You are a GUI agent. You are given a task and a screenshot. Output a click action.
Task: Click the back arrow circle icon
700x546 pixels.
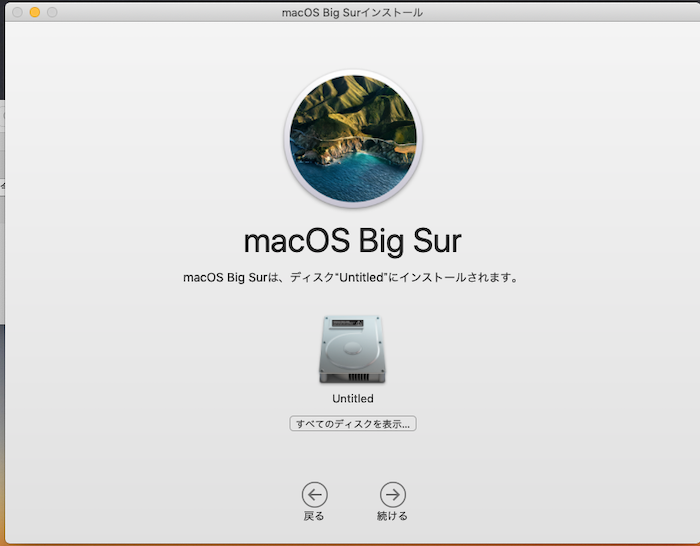coord(314,493)
